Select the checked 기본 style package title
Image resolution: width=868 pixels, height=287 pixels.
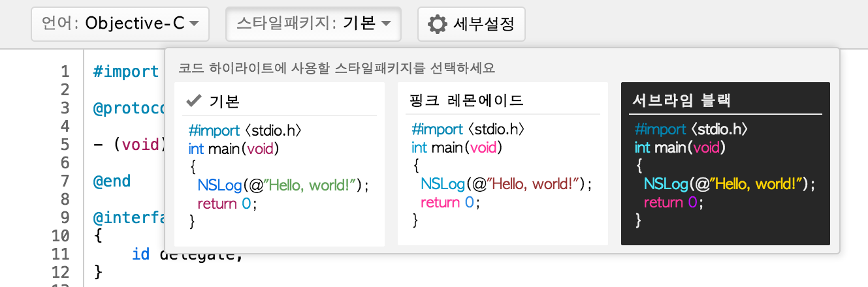pos(224,101)
